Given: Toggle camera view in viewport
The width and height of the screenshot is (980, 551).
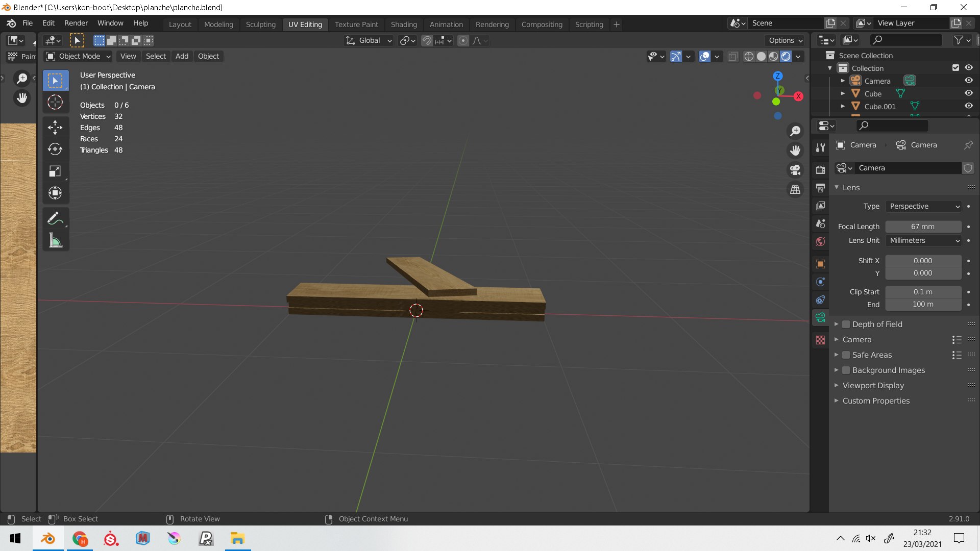Looking at the screenshot, I should (x=795, y=170).
